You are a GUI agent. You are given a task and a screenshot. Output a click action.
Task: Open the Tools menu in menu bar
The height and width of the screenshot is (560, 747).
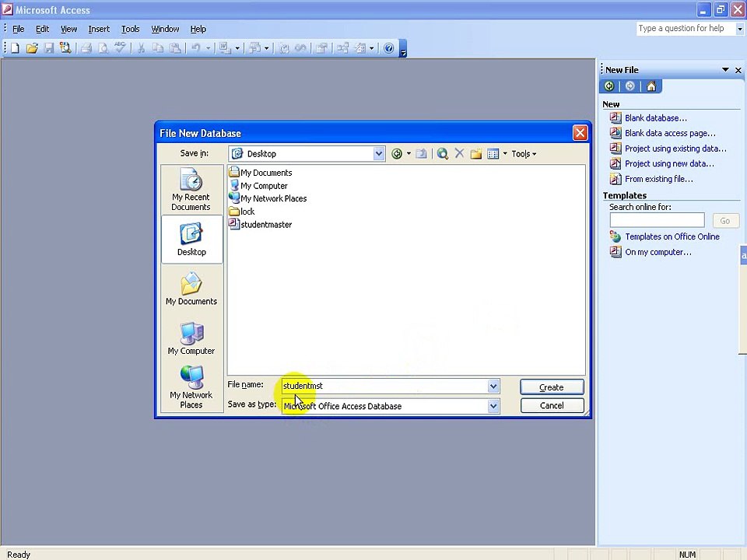point(130,29)
